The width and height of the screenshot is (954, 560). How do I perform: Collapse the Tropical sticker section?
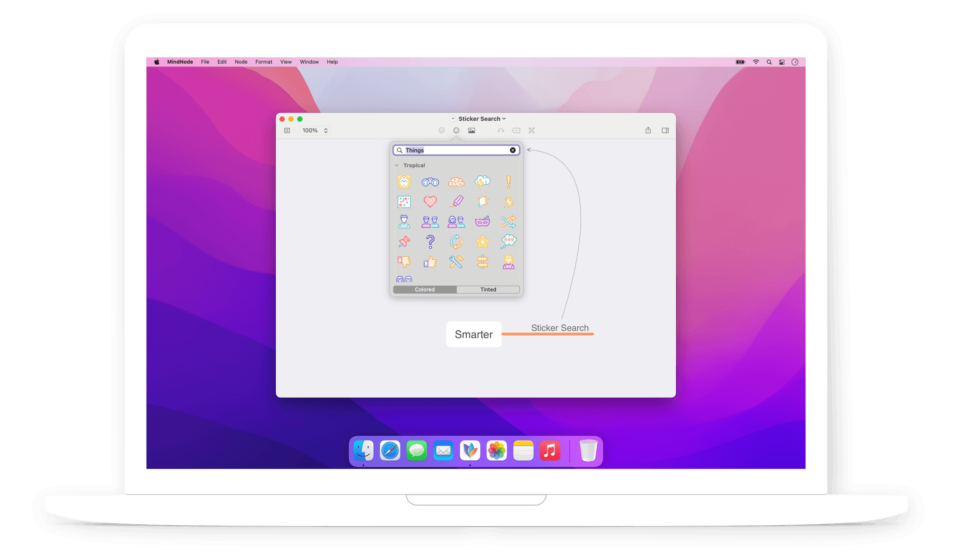pyautogui.click(x=397, y=165)
